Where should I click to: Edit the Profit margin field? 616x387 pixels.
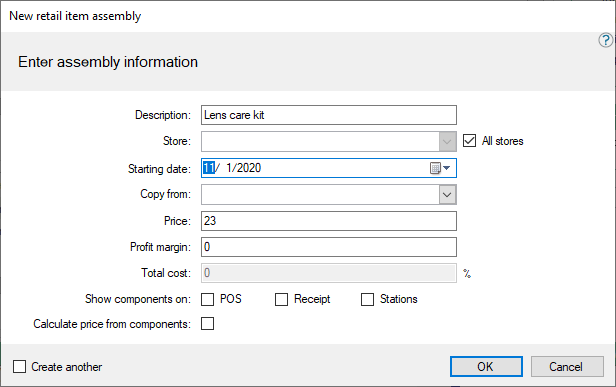(329, 247)
